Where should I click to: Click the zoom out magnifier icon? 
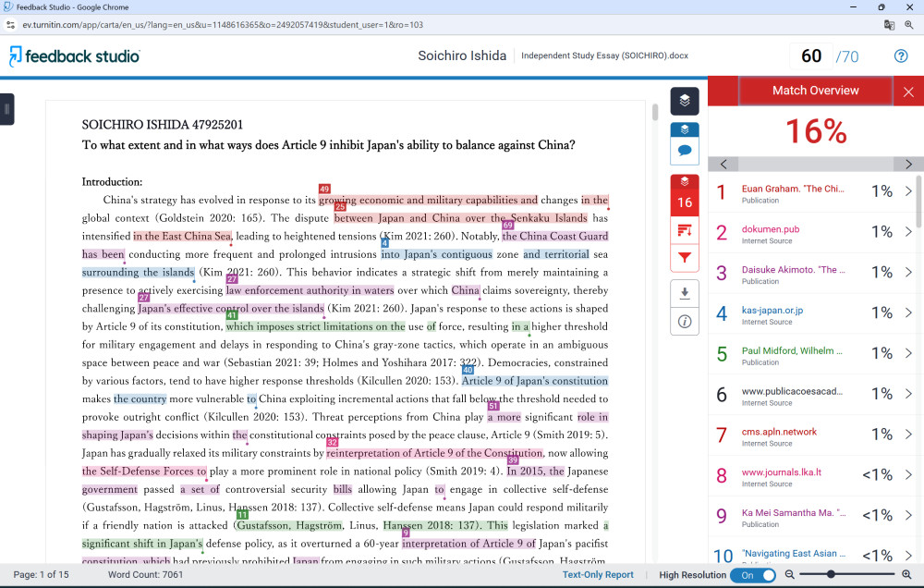pos(790,574)
